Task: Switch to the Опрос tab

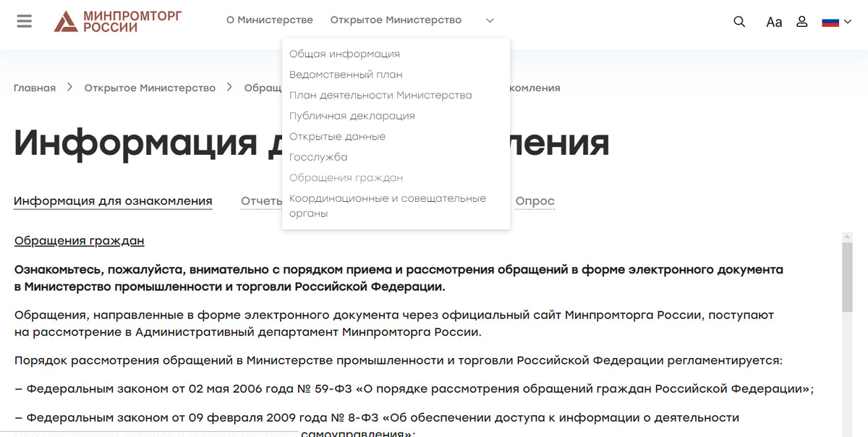Action: tap(535, 200)
